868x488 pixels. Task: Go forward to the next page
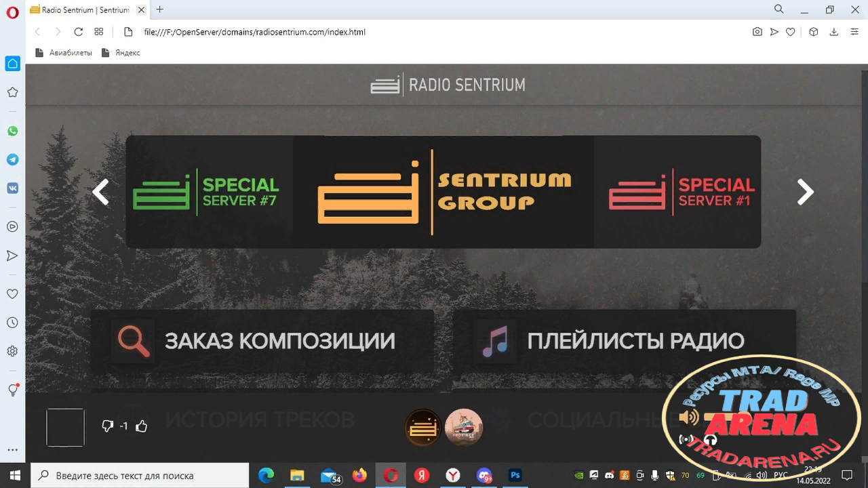point(58,32)
